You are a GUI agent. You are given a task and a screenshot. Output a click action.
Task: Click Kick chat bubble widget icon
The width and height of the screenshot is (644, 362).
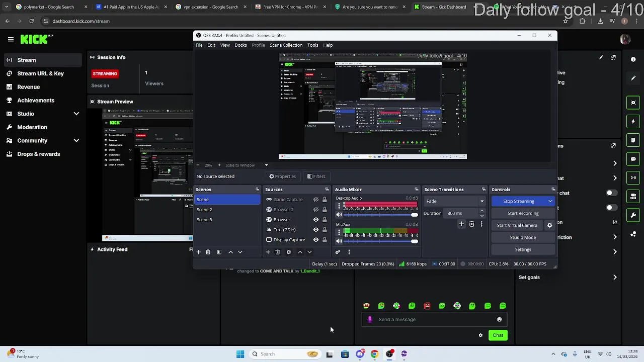coord(633,159)
